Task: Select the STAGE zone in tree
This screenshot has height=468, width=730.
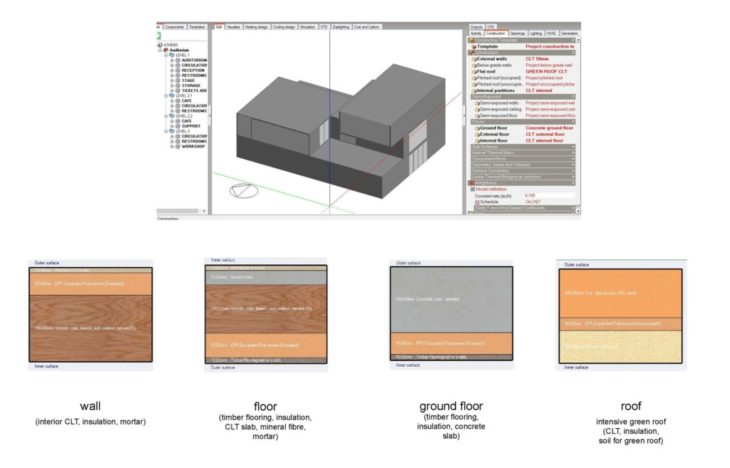Action: pos(191,80)
